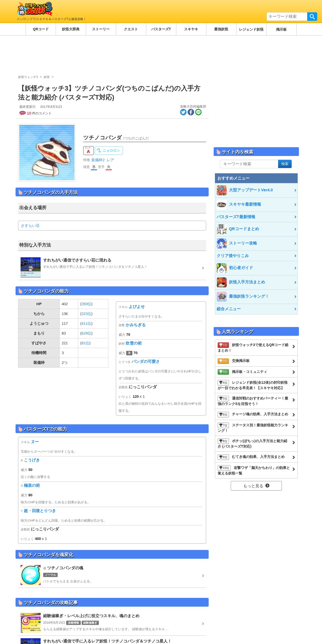Click the 最強妖怪ランキング menu icon

click(222, 297)
